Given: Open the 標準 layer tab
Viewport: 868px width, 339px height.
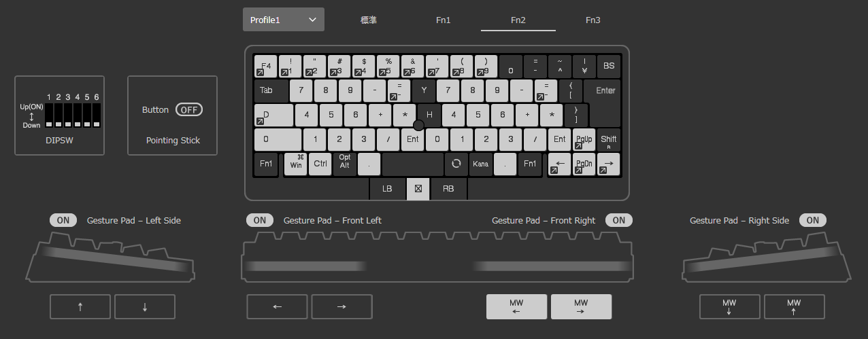Looking at the screenshot, I should 369,20.
